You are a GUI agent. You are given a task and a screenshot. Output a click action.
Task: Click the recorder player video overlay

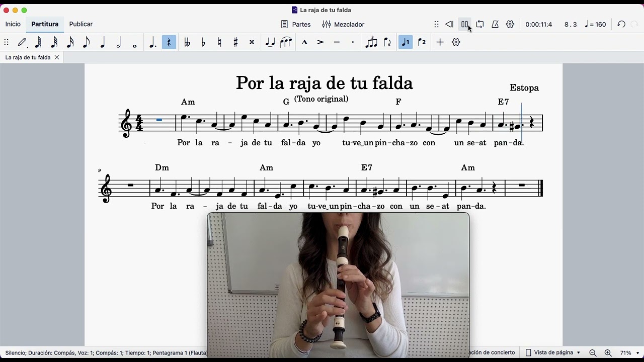pos(338,285)
